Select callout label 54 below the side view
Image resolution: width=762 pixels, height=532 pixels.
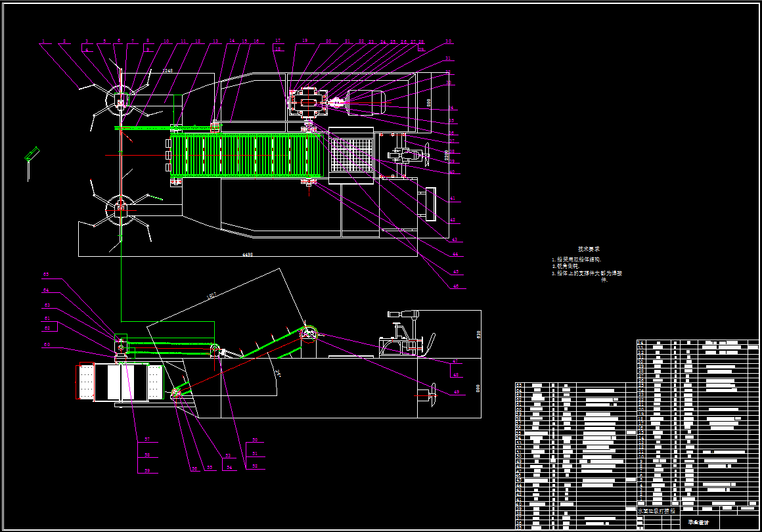pyautogui.click(x=229, y=468)
